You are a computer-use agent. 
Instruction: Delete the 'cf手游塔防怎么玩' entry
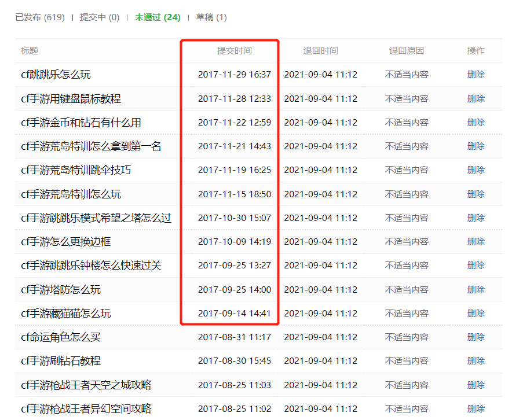pos(476,290)
